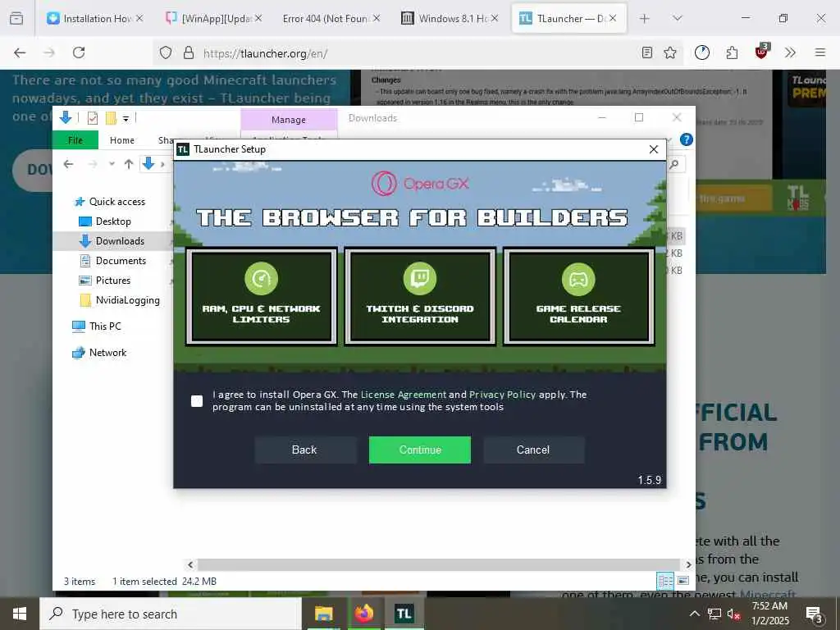Open the Windows Start menu
The width and height of the screenshot is (840, 630).
point(20,614)
